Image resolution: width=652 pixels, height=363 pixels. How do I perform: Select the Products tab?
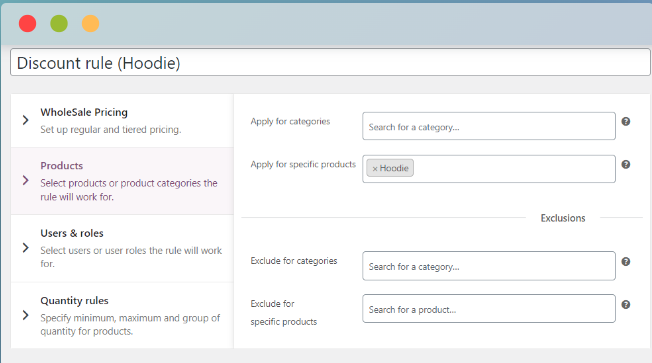coord(122,181)
